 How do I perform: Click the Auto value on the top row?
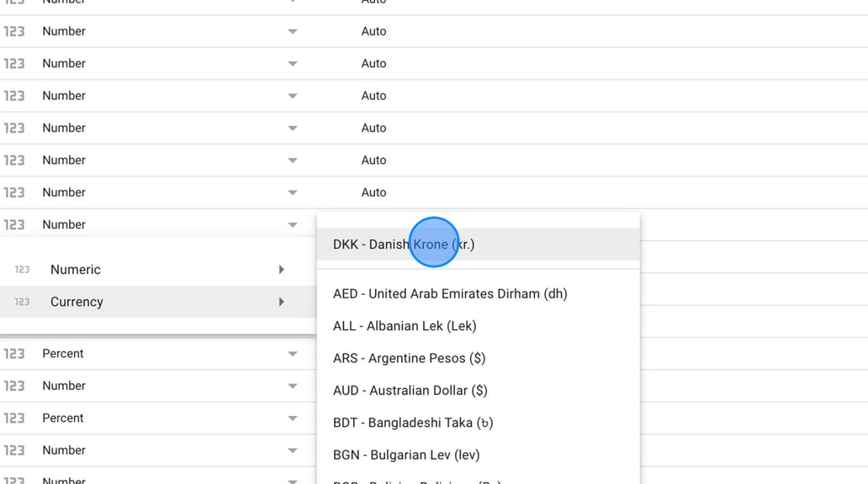(373, 31)
